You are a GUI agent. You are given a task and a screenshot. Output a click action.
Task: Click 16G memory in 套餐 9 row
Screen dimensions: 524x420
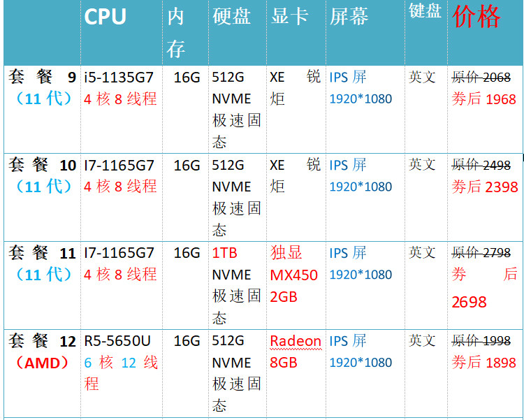pyautogui.click(x=187, y=78)
